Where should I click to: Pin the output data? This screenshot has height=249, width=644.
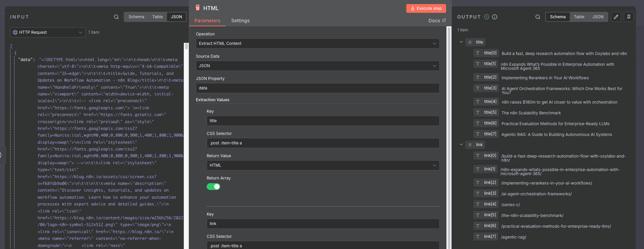pos(629,17)
